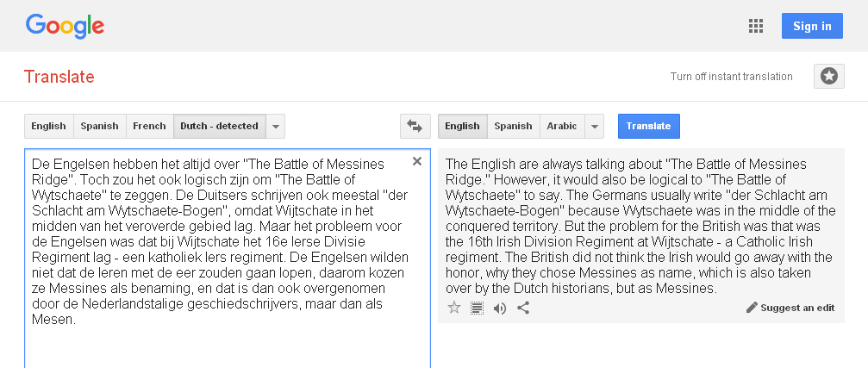
Task: Choose English as source language
Action: pos(49,126)
